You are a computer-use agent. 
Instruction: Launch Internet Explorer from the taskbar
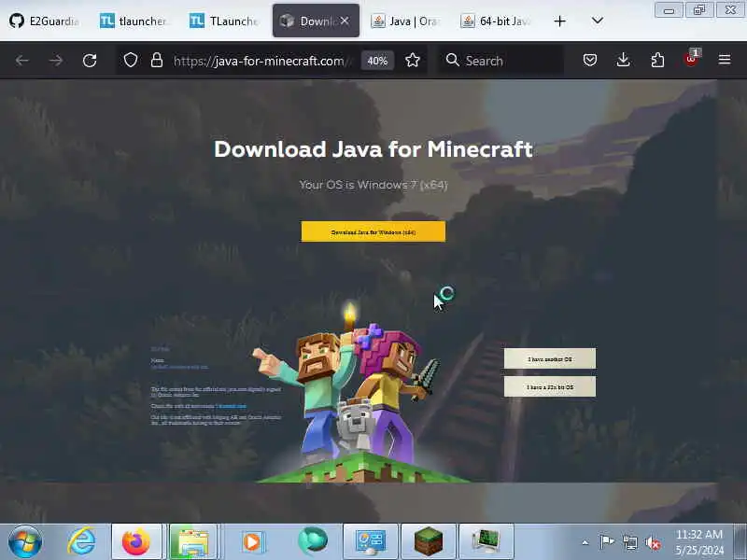[x=81, y=542]
